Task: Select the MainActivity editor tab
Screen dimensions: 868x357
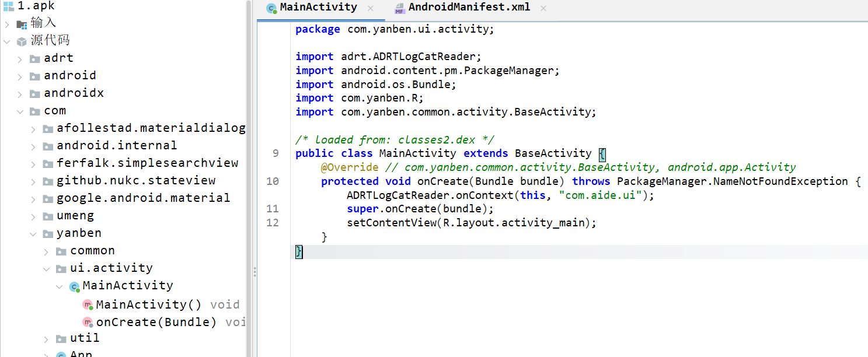Action: tap(318, 8)
